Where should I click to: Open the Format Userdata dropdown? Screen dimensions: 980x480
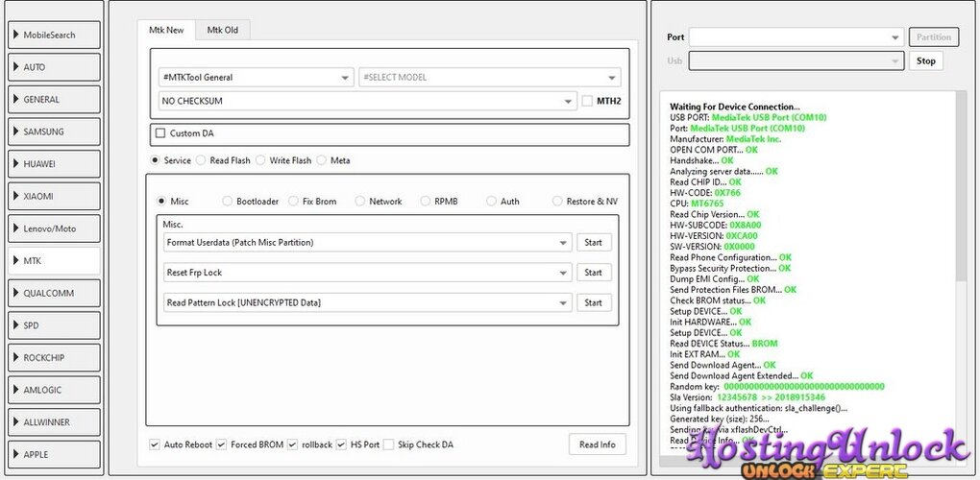[367, 243]
